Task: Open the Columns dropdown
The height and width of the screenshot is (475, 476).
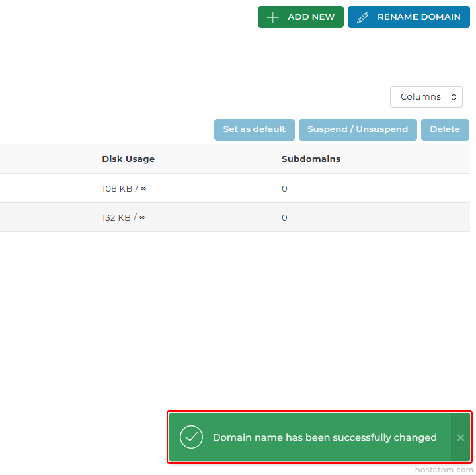Action: click(x=426, y=96)
